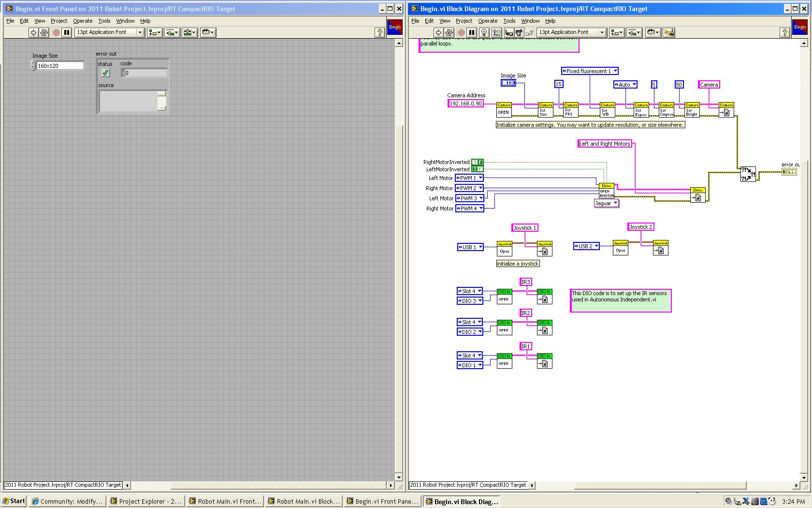Click the Begin VI icon in Block Diagram corner

pyautogui.click(x=799, y=27)
